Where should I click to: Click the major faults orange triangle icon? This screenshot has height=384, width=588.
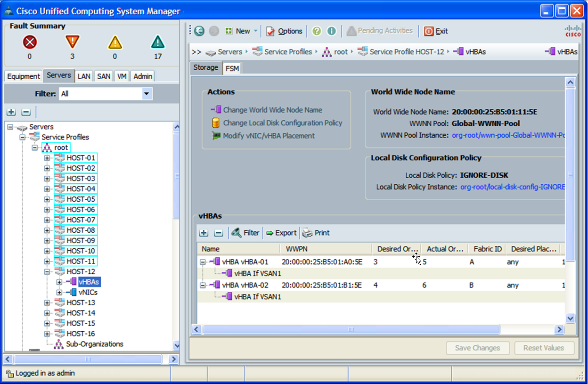point(72,42)
